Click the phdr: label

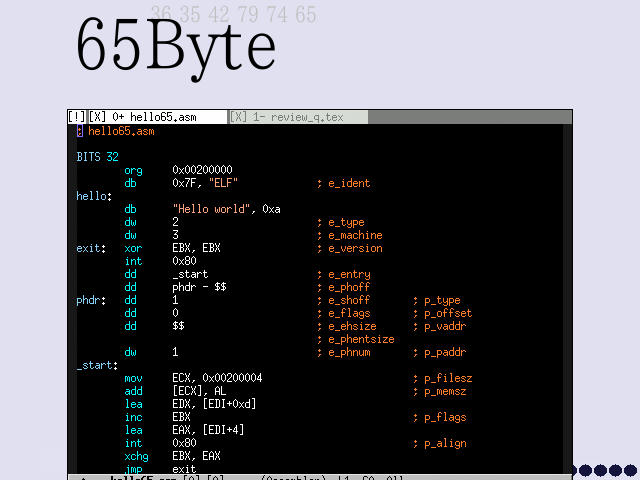[91, 300]
